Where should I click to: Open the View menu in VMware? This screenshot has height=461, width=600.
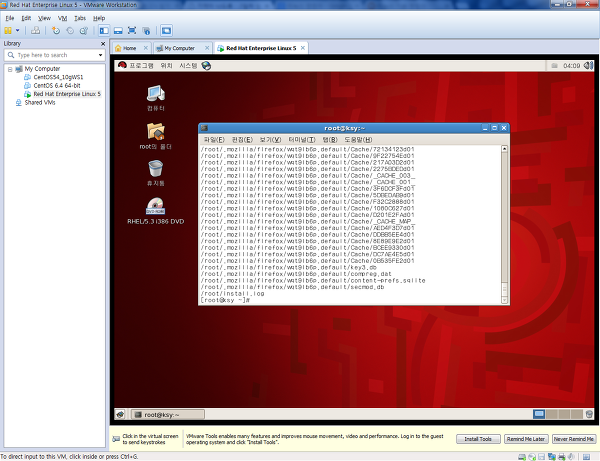[44, 18]
